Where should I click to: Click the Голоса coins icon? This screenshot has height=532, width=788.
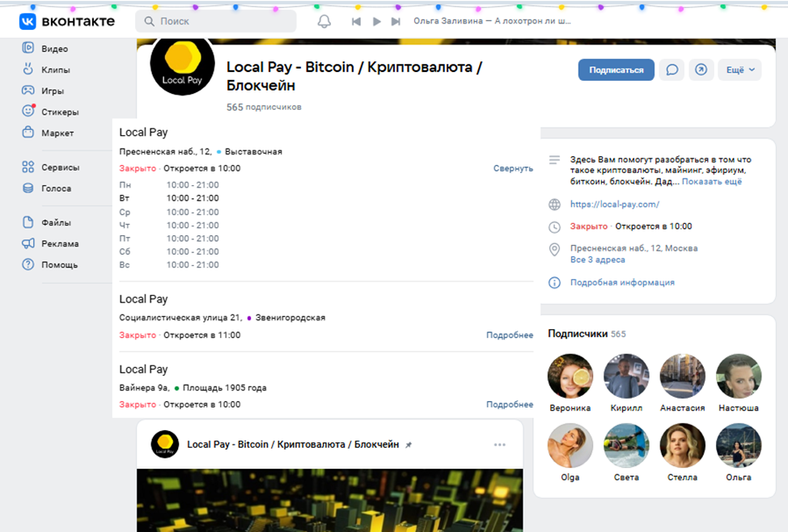pos(28,188)
